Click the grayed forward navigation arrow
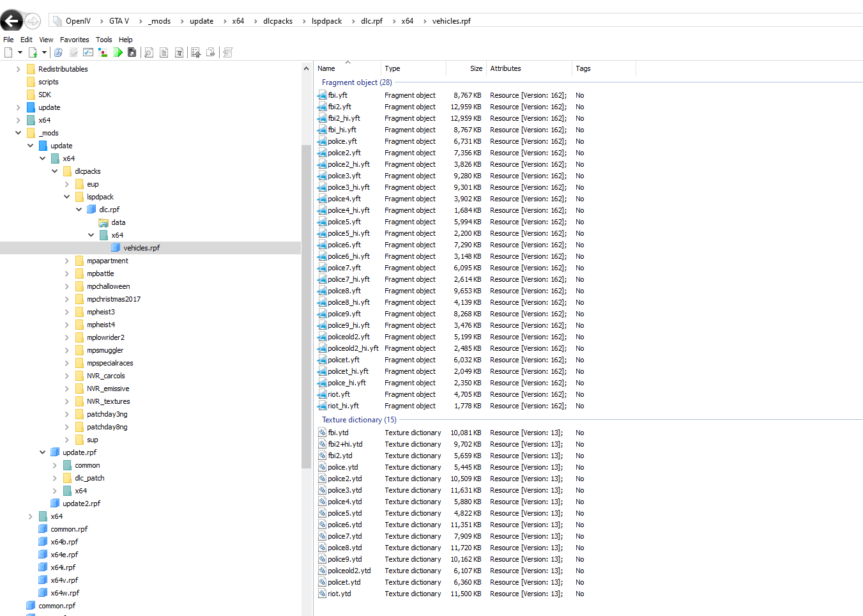Image resolution: width=863 pixels, height=616 pixels. click(x=33, y=21)
